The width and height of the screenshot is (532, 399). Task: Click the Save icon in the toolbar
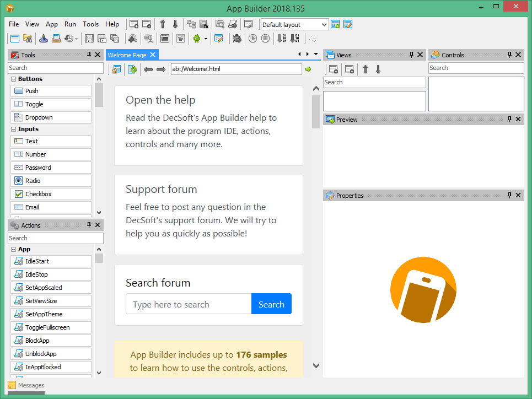click(89, 39)
